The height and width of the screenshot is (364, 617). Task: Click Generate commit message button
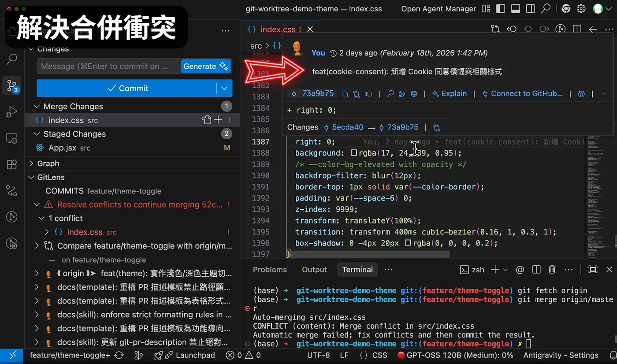point(206,66)
